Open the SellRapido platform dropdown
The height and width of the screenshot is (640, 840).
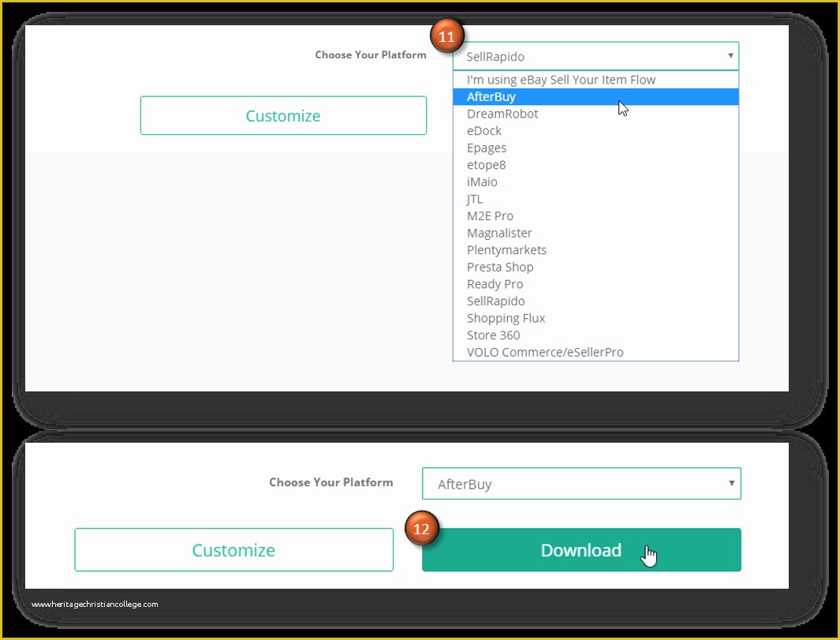[595, 56]
